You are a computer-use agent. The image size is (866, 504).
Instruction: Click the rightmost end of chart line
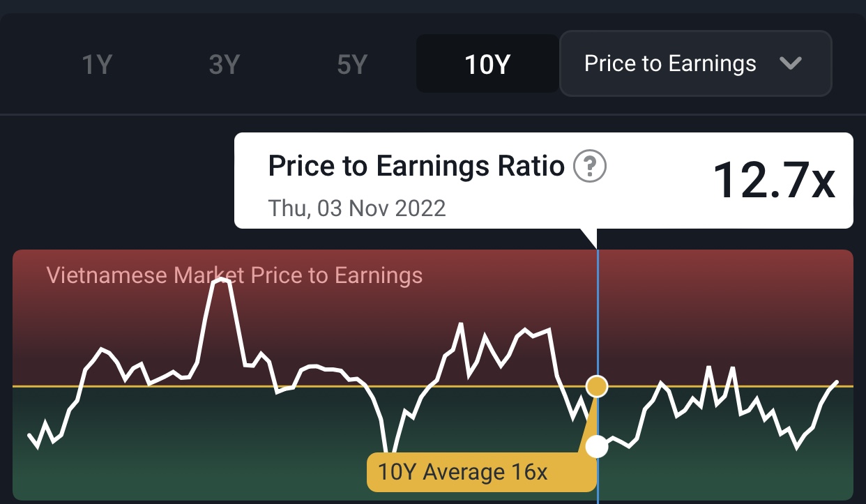point(837,382)
